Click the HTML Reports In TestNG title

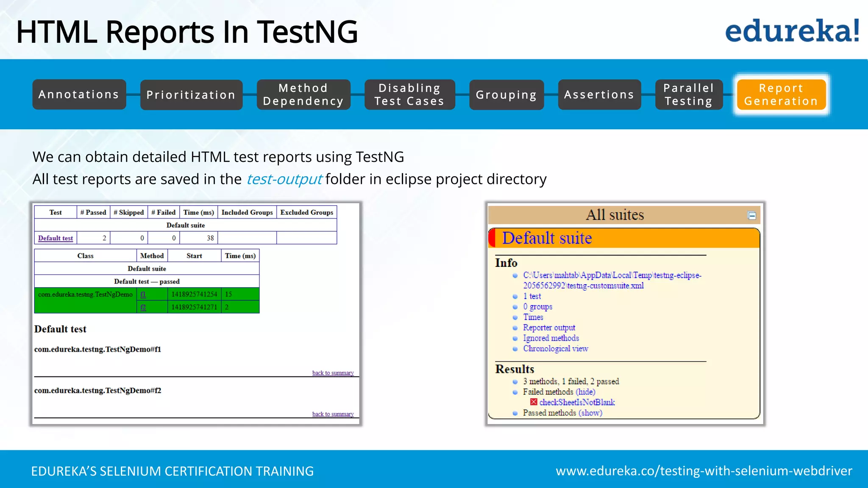pos(187,32)
